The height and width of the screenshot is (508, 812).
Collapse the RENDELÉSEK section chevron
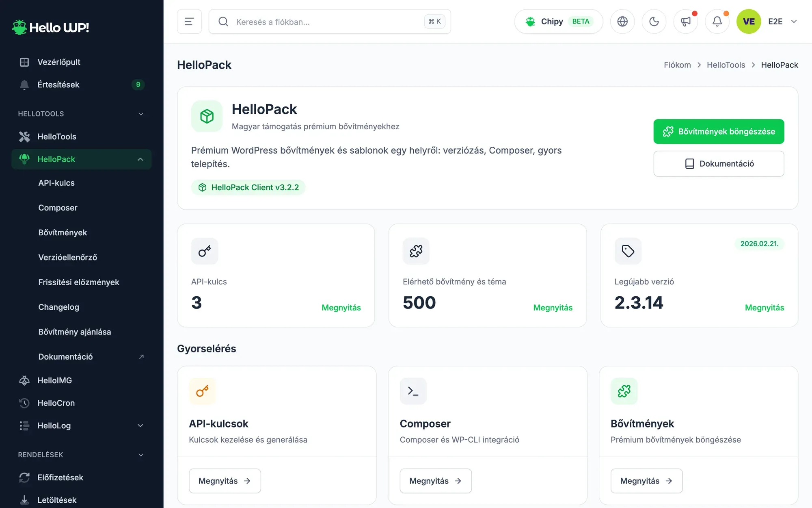pos(141,455)
